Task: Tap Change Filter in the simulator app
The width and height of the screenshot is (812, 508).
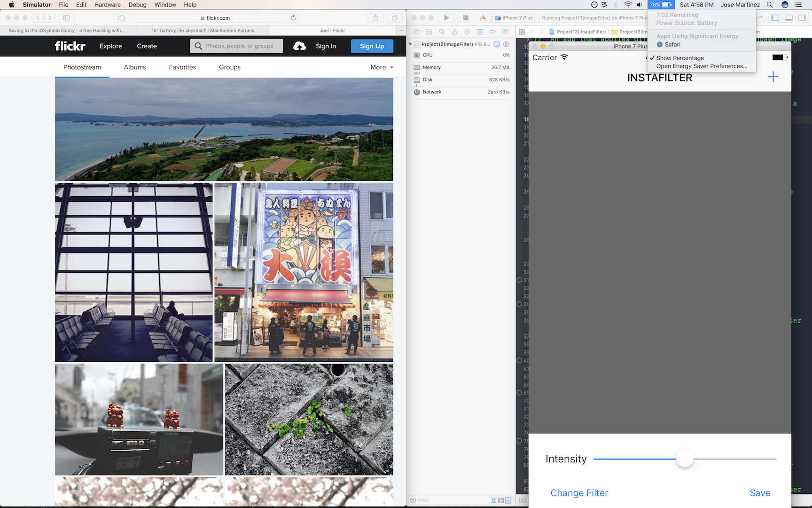Action: (x=579, y=493)
